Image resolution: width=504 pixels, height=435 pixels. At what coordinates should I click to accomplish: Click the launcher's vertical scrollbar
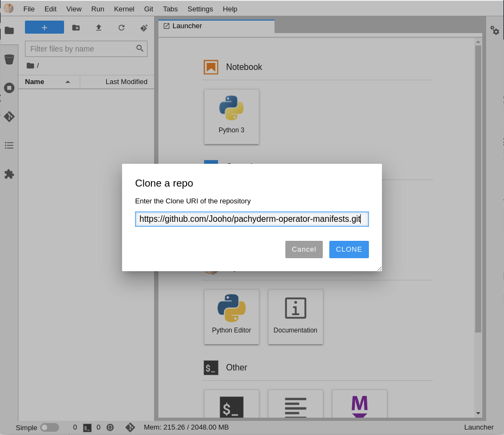(x=478, y=189)
